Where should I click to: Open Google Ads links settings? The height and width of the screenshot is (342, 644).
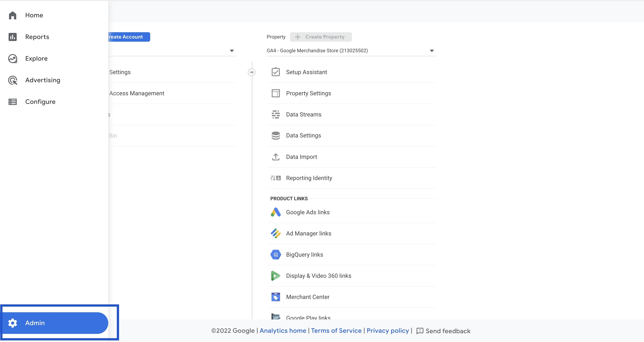(308, 212)
